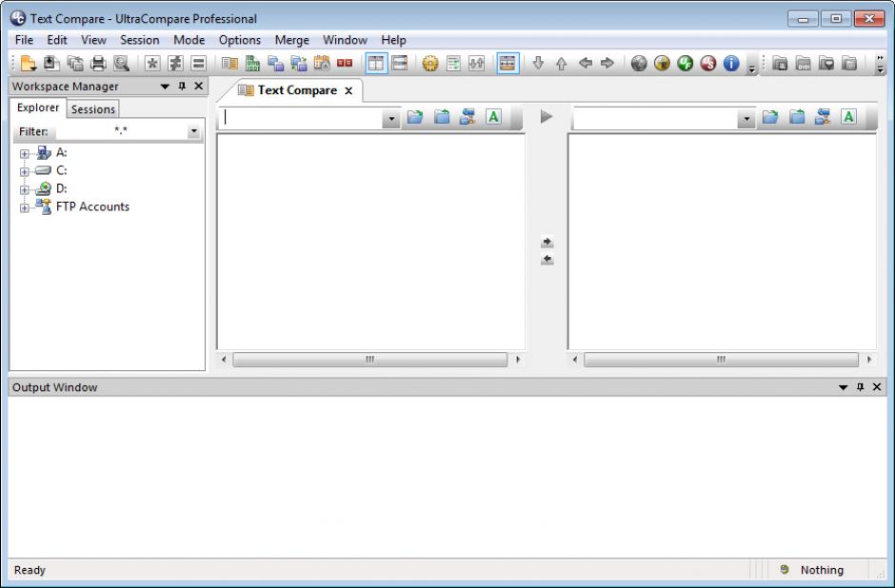Click the New Session folder icon
Viewport: 895px width, 588px height.
tap(29, 64)
